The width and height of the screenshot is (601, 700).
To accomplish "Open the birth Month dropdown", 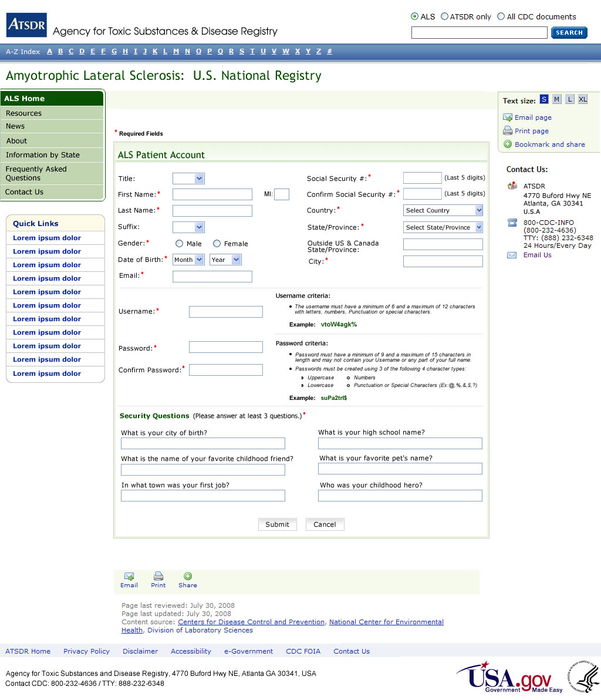I will click(x=188, y=260).
